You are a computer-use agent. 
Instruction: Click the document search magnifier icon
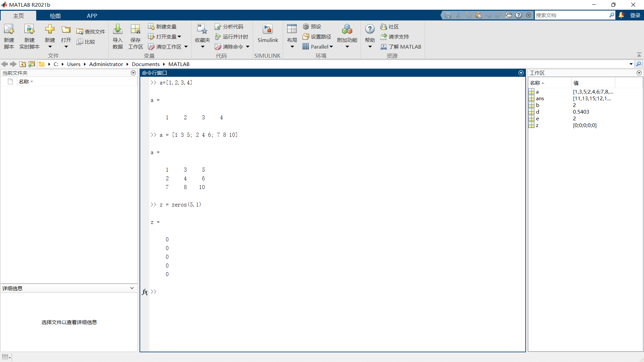[x=611, y=15]
